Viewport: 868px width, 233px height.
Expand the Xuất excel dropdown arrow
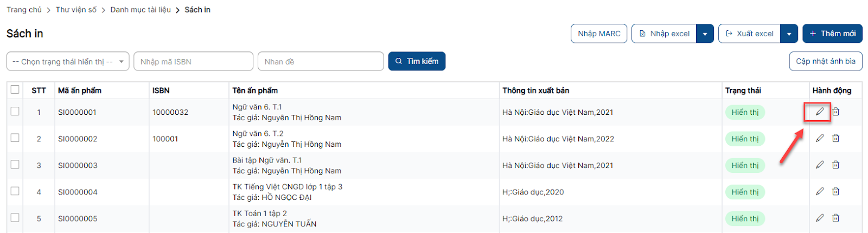pos(789,34)
